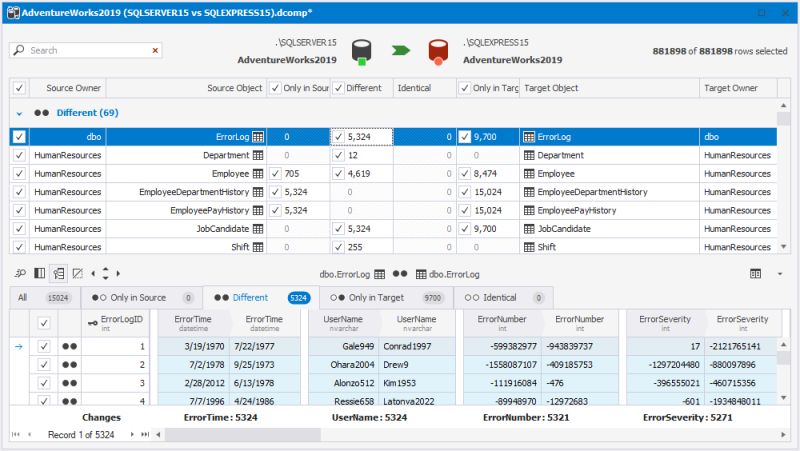The width and height of the screenshot is (800, 451).
Task: Toggle Only in Target header checkbox
Action: tap(464, 88)
